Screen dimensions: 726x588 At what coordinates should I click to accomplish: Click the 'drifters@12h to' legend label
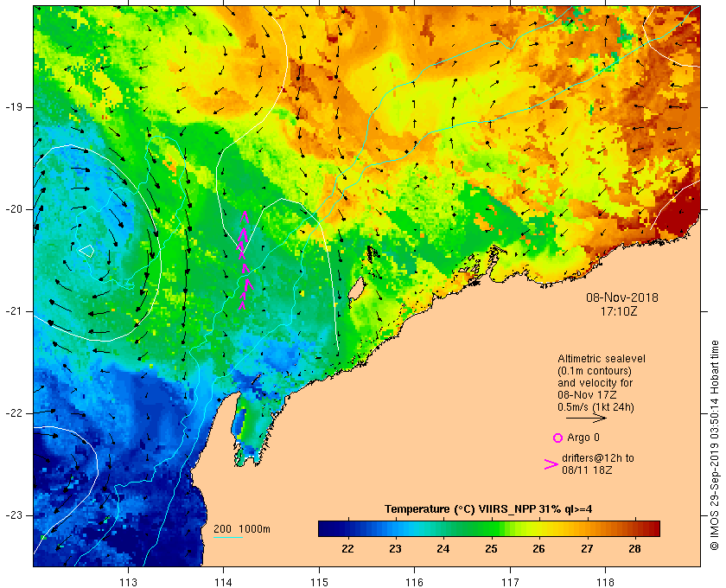598,458
